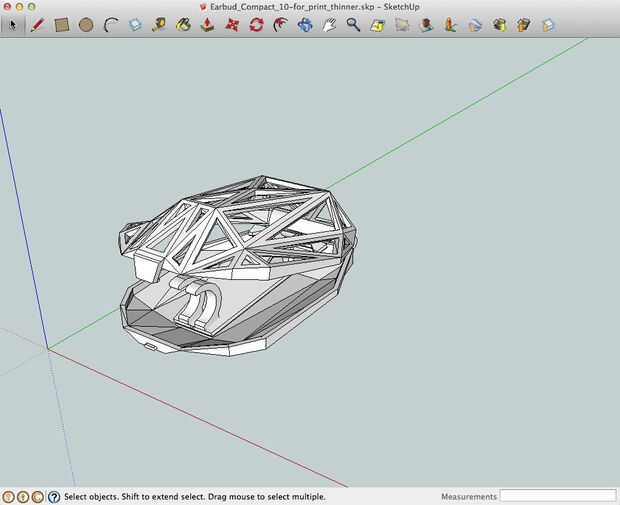The width and height of the screenshot is (620, 505).
Task: Select the Line pencil tool
Action: 37,25
